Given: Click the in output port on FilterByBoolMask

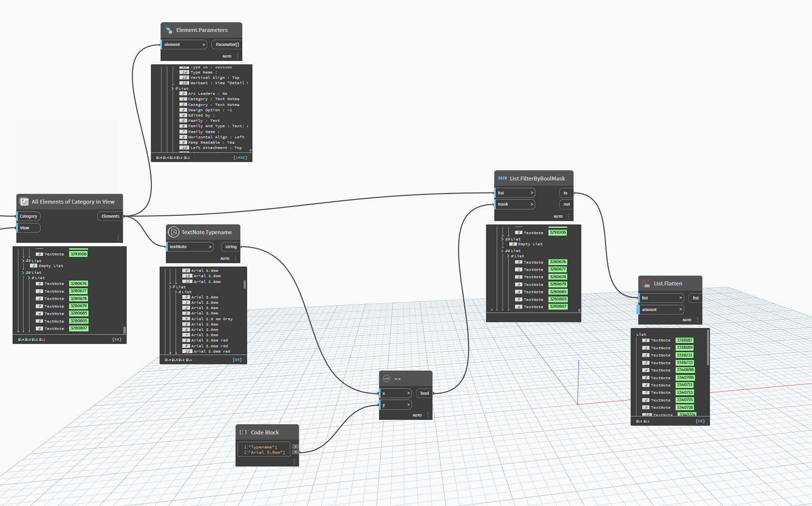Looking at the screenshot, I should coord(566,193).
